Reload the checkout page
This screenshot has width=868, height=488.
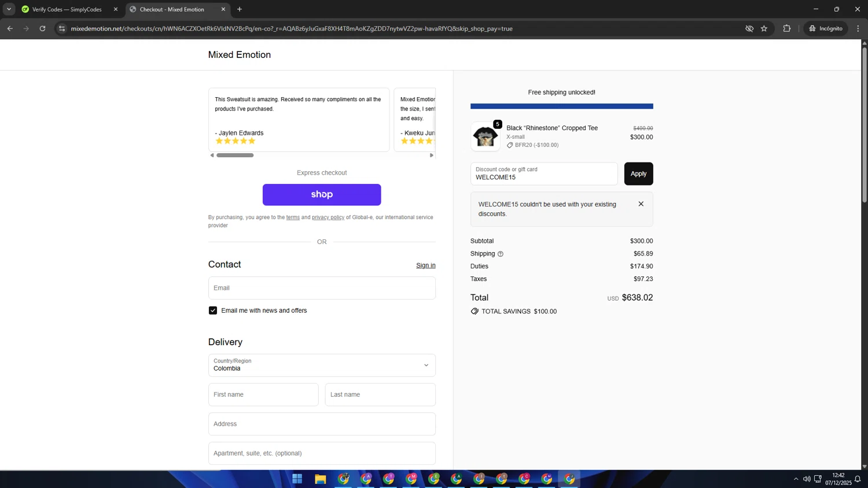(42, 28)
